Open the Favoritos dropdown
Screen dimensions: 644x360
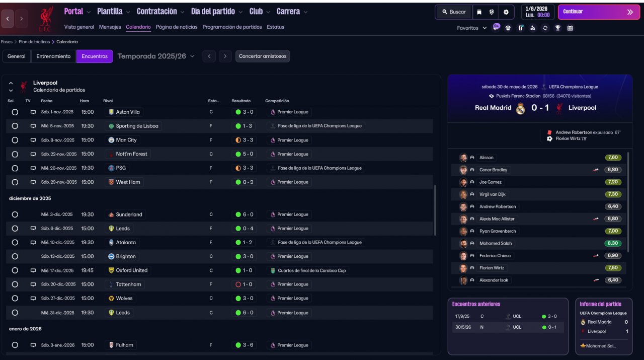pos(471,28)
